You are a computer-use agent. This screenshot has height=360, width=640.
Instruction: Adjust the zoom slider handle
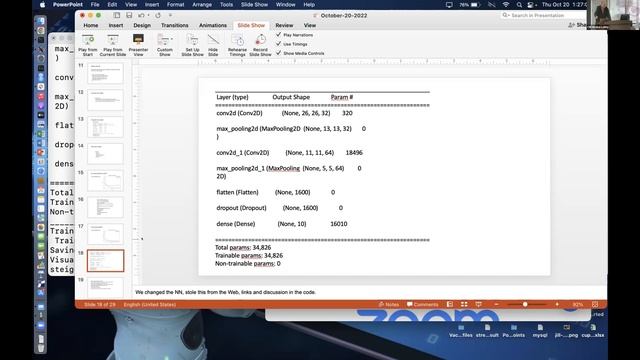[525, 304]
